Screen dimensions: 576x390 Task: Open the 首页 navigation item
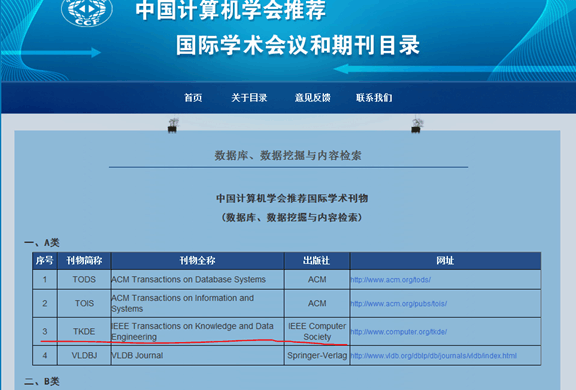coord(193,98)
